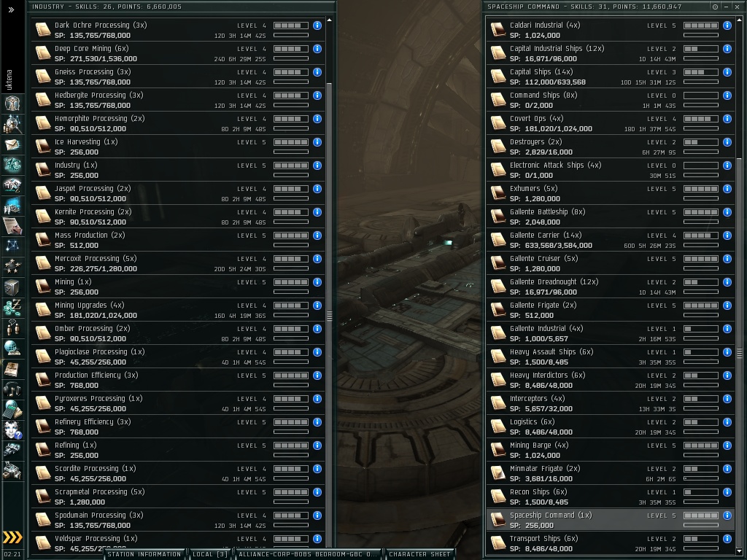Expand the sidebar with top double-chevron

click(12, 9)
